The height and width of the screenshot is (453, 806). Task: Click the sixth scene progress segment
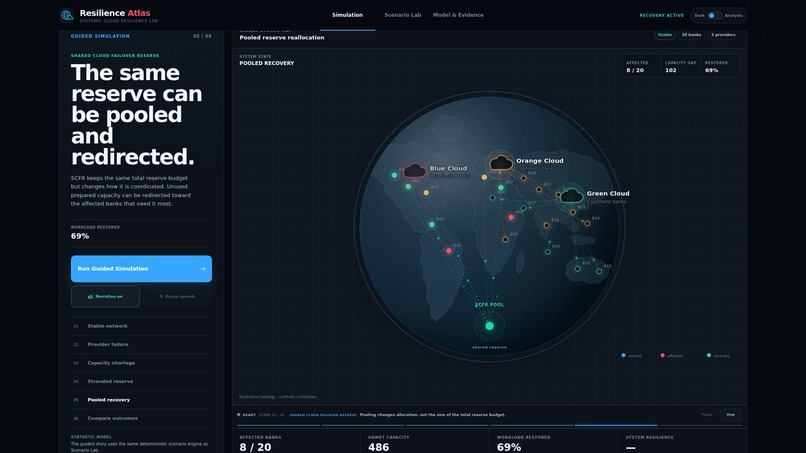[x=700, y=425]
